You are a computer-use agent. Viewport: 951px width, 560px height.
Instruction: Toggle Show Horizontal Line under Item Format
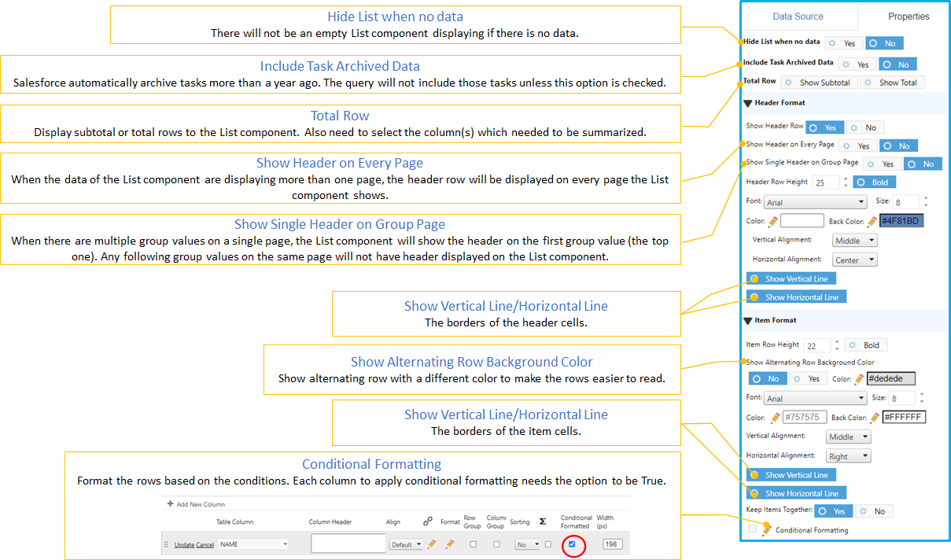[x=797, y=493]
